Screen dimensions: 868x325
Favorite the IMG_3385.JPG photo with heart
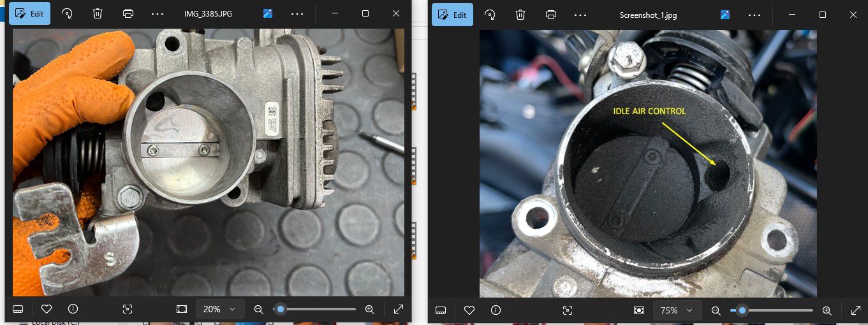46,309
